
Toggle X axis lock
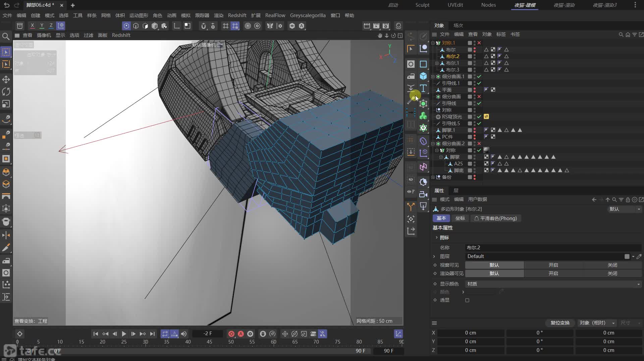(x=32, y=25)
